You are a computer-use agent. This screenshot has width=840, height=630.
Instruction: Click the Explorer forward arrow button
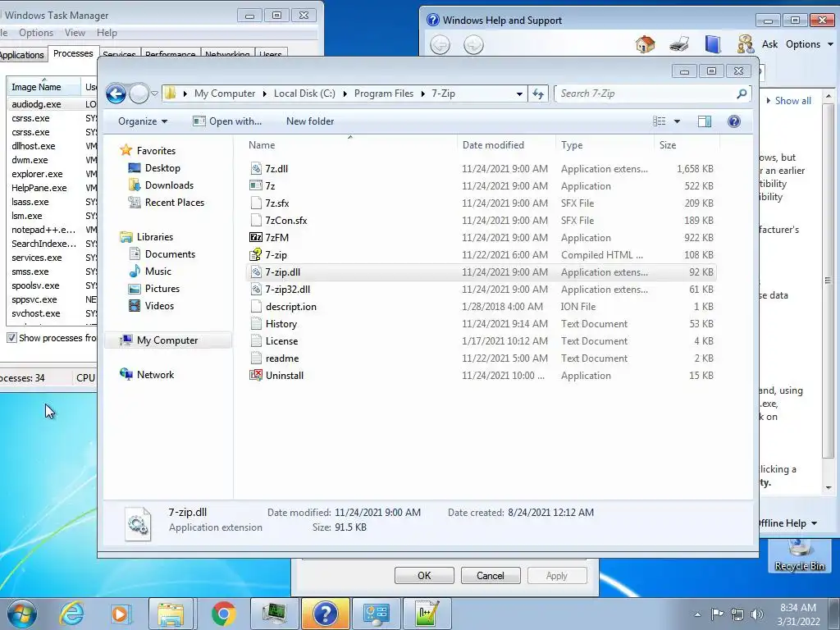point(139,94)
